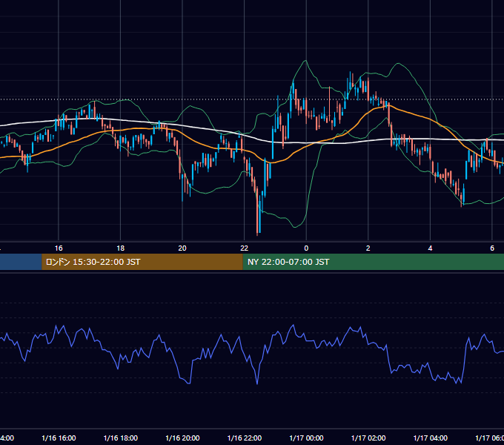Viewport: 504px width, 445px height.
Task: Click the '6' hour label on upper axis
Action: click(x=492, y=248)
